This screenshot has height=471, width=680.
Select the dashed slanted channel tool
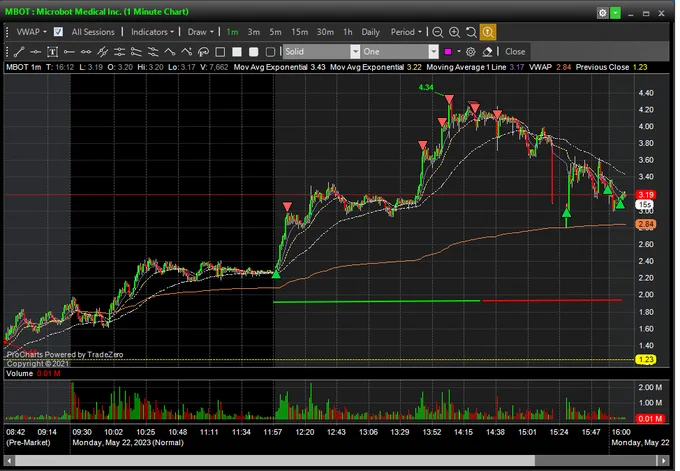tap(153, 52)
